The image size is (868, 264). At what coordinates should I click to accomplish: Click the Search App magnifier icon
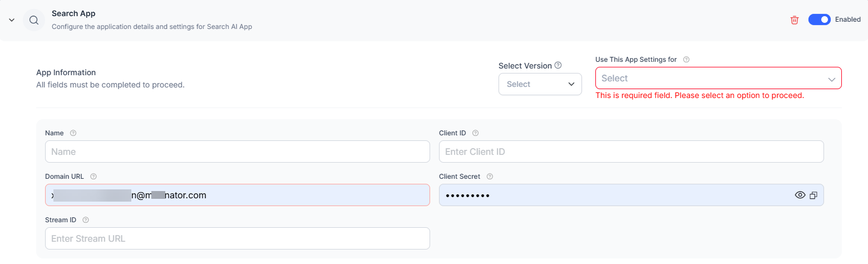click(34, 20)
